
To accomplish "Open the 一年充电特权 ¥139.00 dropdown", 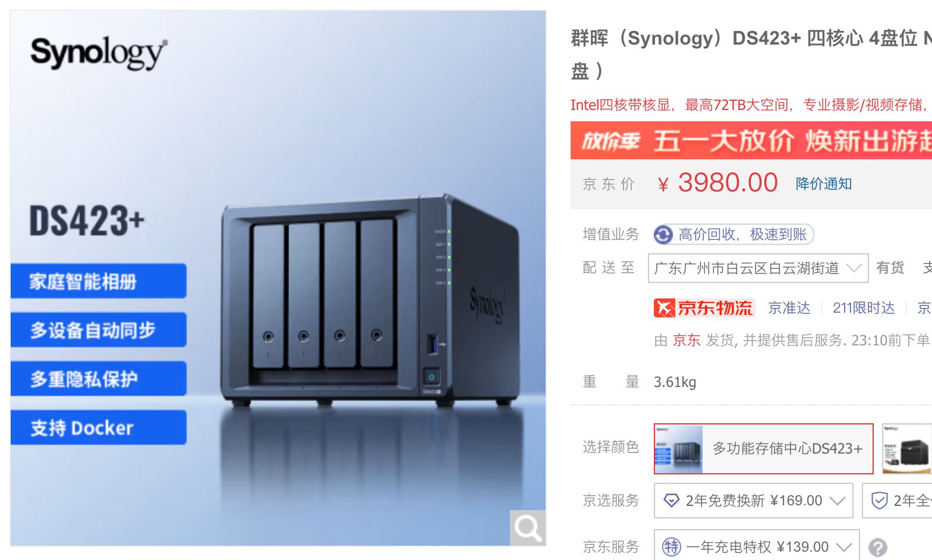I will pyautogui.click(x=757, y=546).
